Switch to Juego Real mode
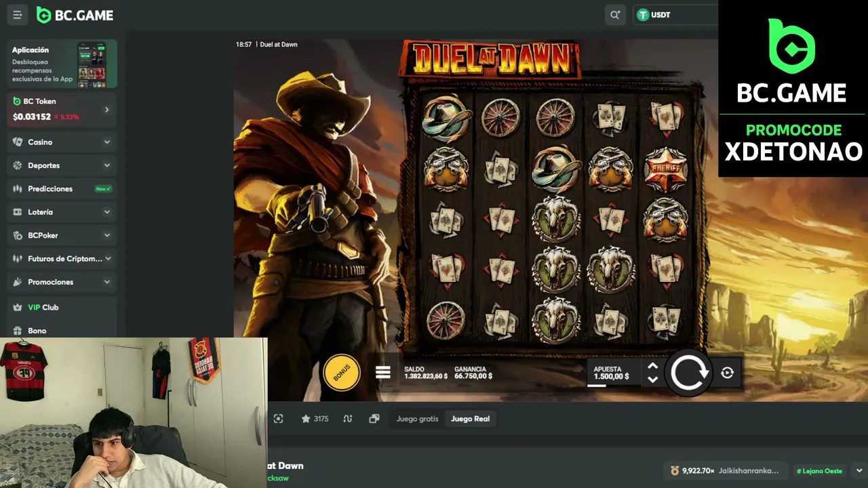 (x=471, y=419)
